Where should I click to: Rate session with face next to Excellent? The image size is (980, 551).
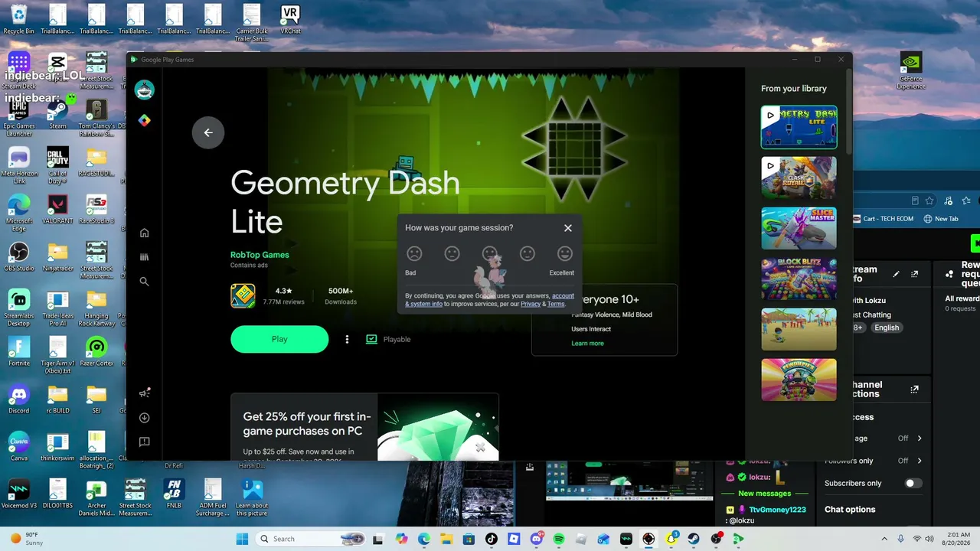(528, 253)
